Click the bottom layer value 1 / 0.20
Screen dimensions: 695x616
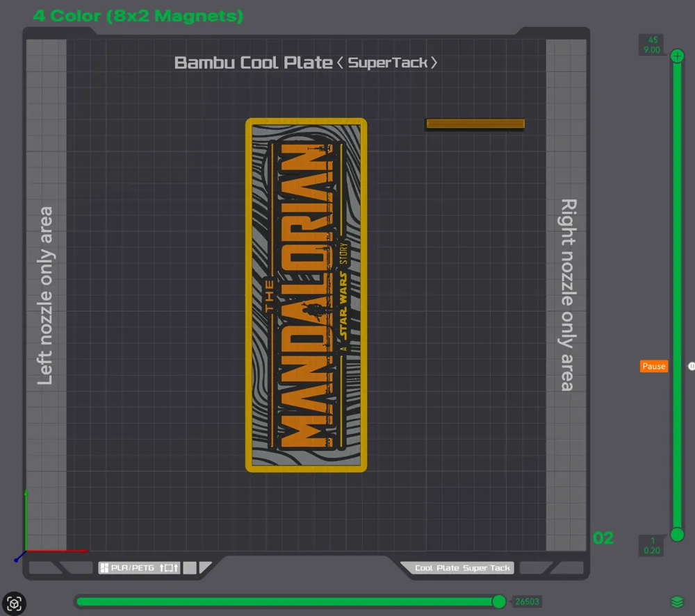tap(652, 546)
